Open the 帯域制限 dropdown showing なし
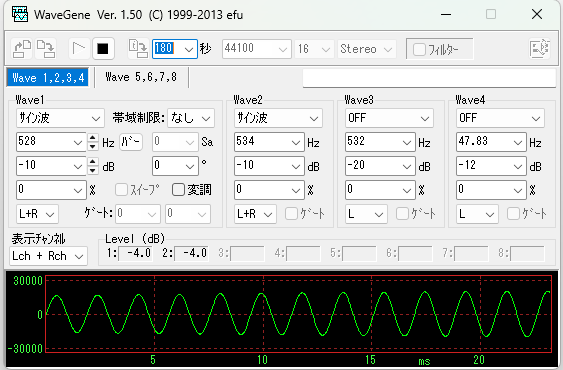Viewport: 563px width, 370px height. click(x=191, y=118)
